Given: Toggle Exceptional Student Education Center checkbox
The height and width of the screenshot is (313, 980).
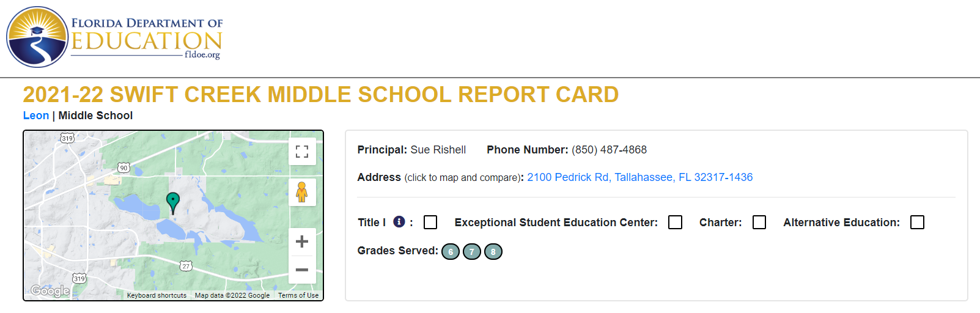Looking at the screenshot, I should (676, 223).
